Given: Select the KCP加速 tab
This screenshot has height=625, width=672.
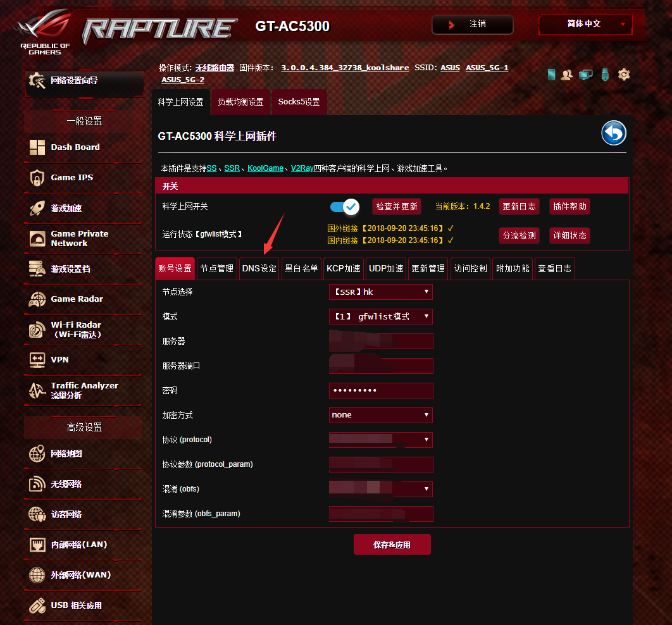Looking at the screenshot, I should click(x=344, y=269).
